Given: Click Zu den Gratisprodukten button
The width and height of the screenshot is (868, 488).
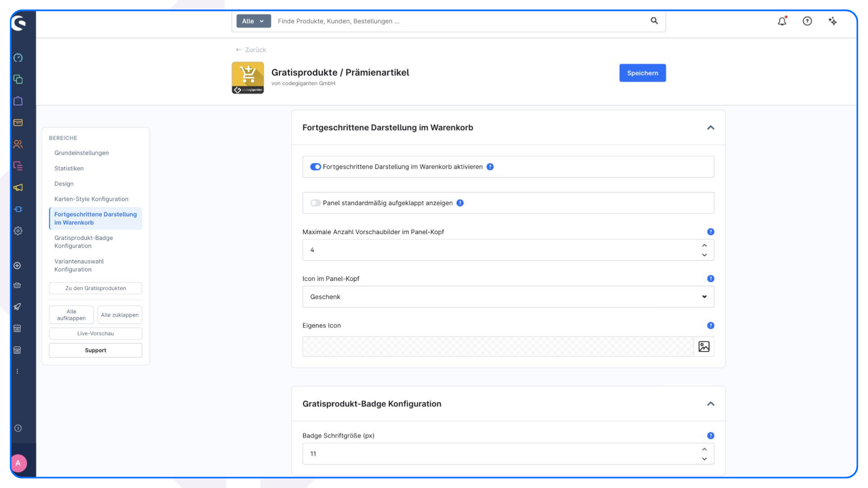Looking at the screenshot, I should tap(95, 288).
